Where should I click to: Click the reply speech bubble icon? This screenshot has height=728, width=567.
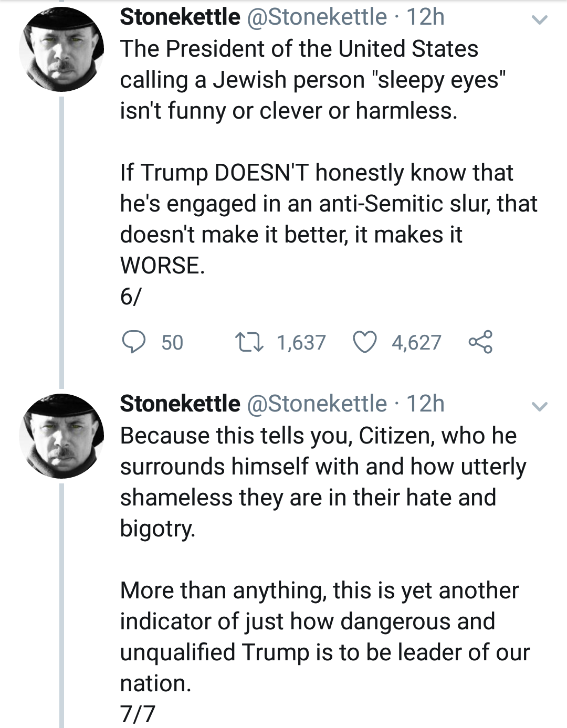[133, 342]
